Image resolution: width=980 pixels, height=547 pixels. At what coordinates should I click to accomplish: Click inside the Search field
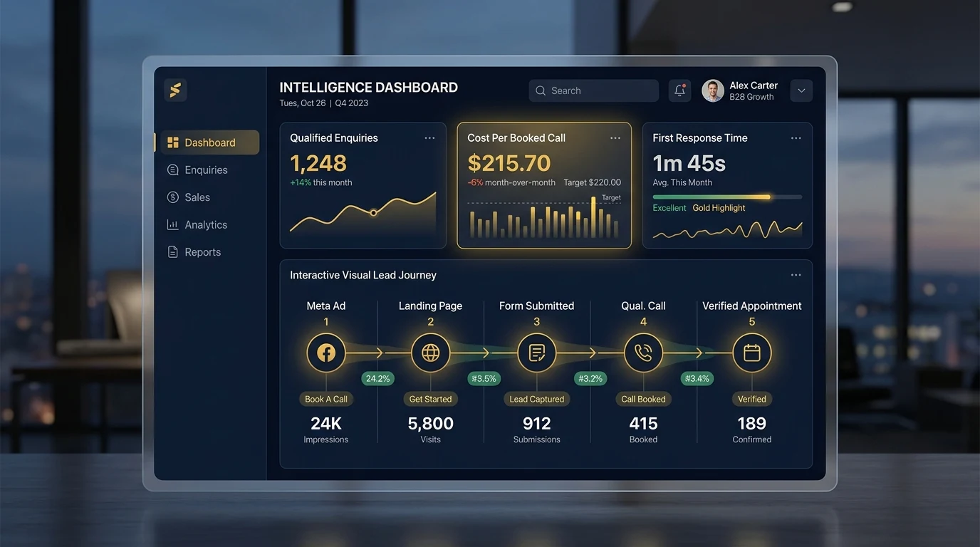click(x=593, y=90)
